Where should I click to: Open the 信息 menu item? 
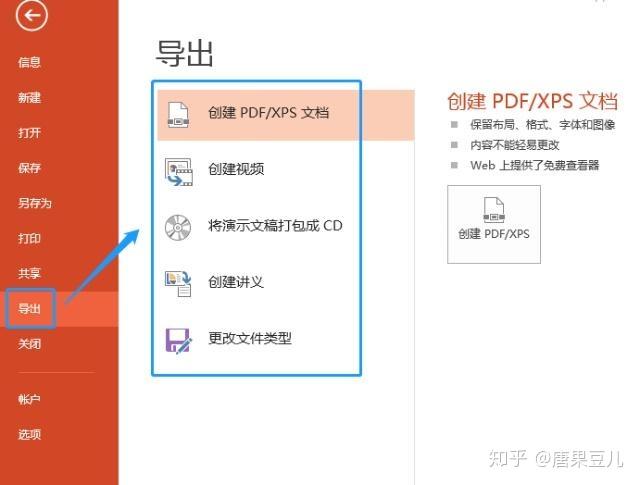29,62
